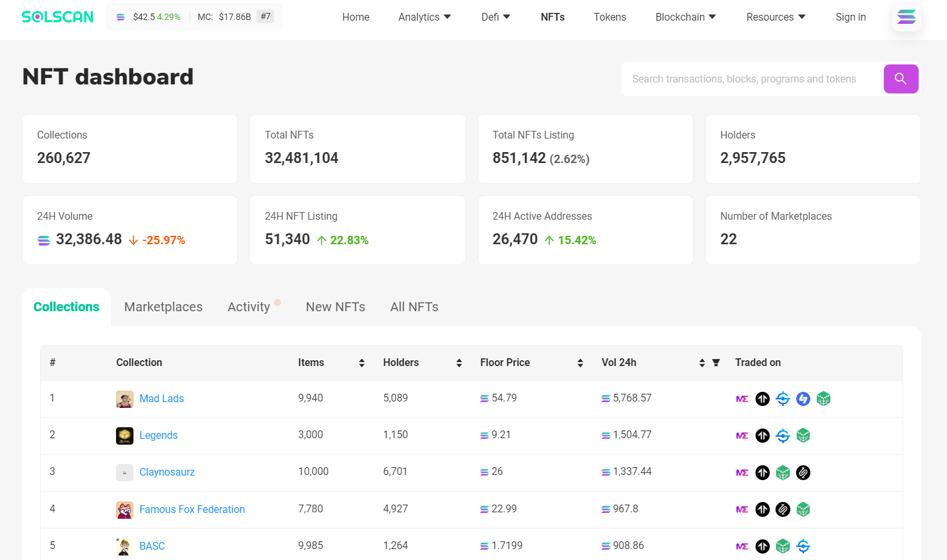Sort table by Holders column arrows
Viewport: 947px width, 560px height.
(x=459, y=363)
